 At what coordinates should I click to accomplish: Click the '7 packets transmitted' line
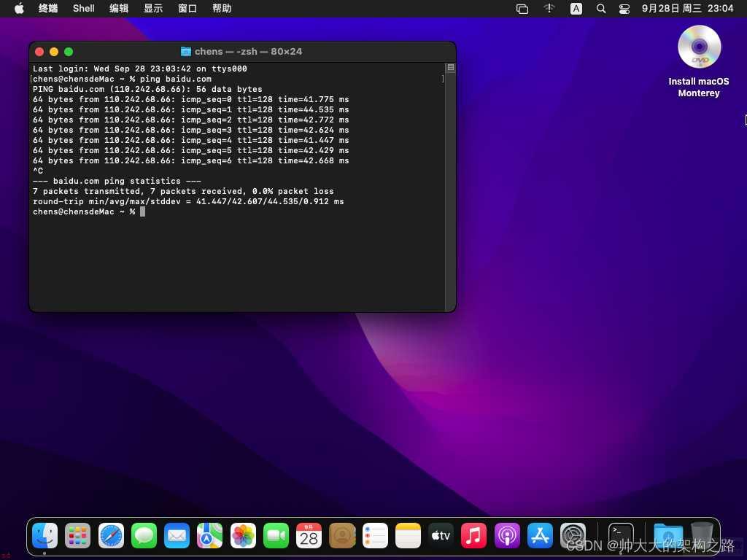tap(183, 192)
